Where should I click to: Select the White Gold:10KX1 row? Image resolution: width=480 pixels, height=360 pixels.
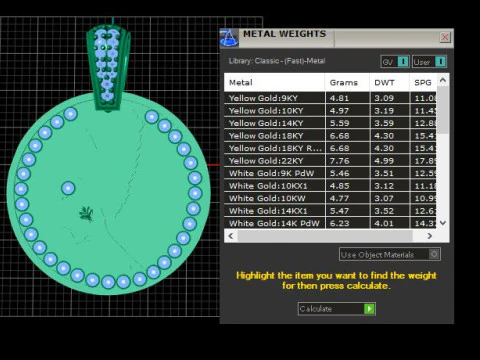pos(330,186)
